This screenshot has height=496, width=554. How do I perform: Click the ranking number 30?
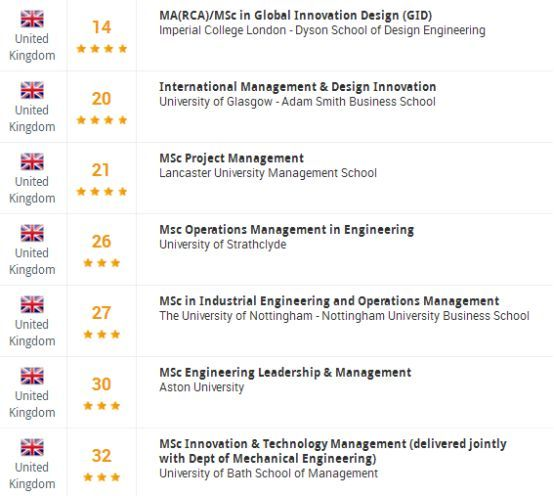pyautogui.click(x=101, y=384)
